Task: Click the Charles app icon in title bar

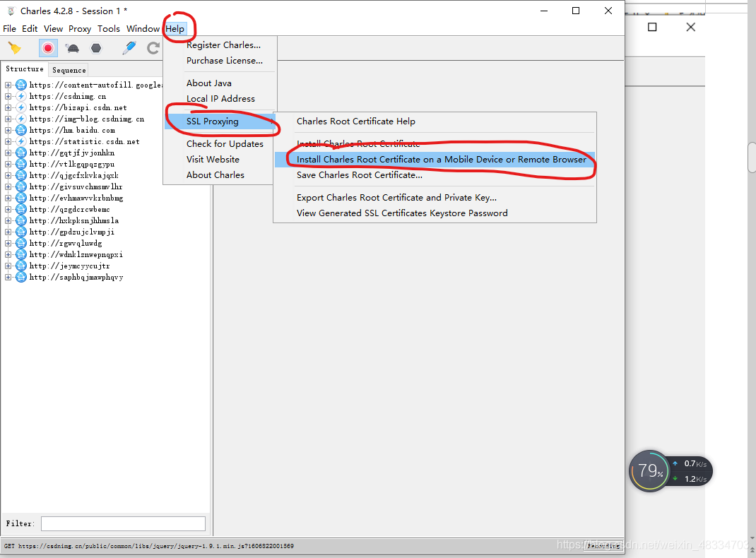Action: tap(11, 11)
